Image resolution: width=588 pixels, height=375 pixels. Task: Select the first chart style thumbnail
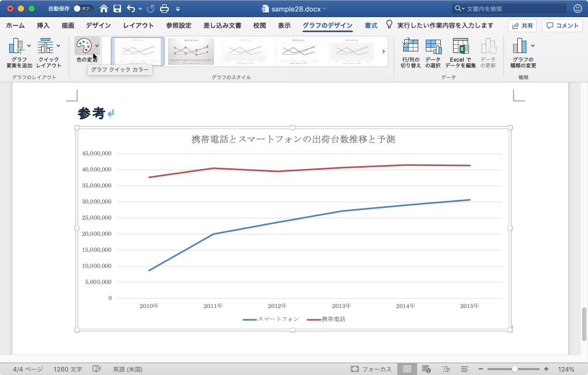pos(138,51)
